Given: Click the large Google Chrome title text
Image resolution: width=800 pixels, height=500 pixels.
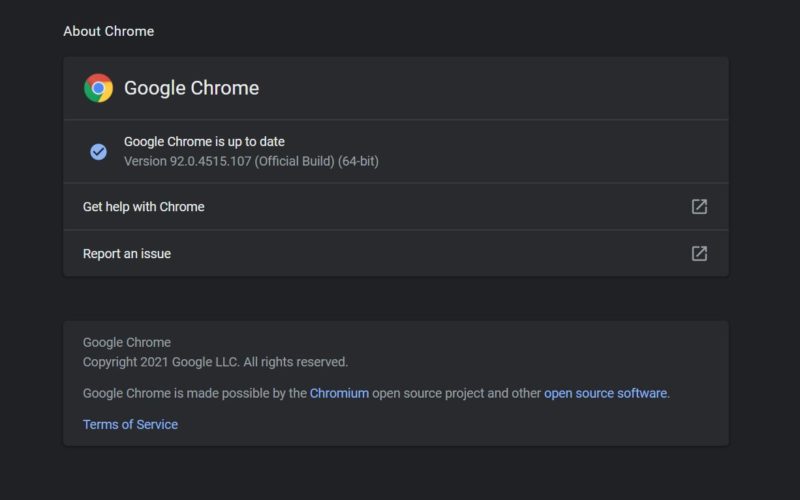Looking at the screenshot, I should 191,88.
